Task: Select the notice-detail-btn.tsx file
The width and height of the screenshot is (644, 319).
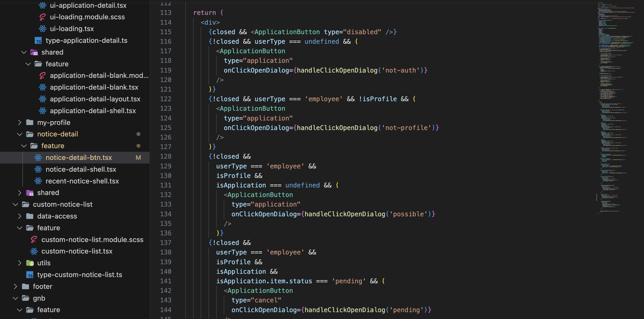Action: click(x=79, y=158)
